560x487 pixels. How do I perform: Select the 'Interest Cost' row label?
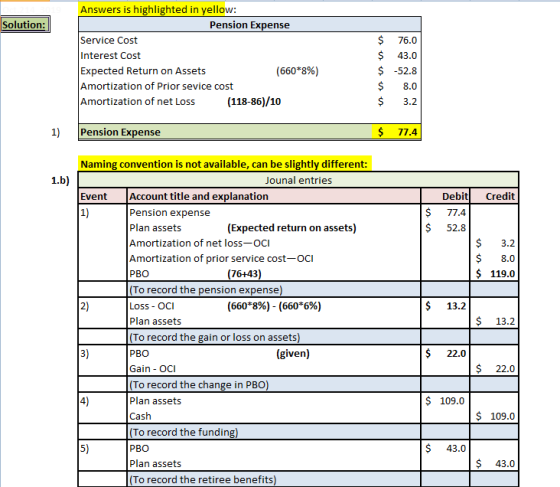click(x=110, y=56)
